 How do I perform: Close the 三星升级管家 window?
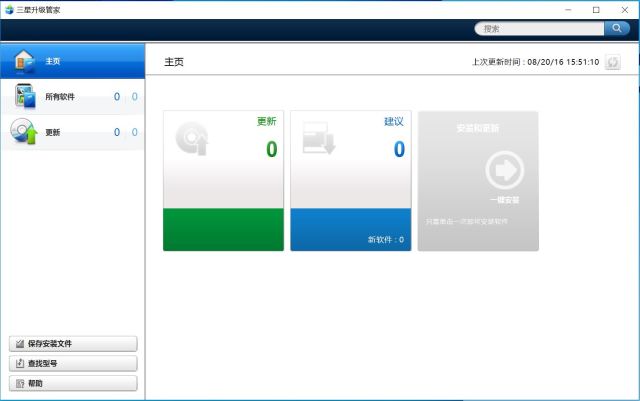point(624,10)
